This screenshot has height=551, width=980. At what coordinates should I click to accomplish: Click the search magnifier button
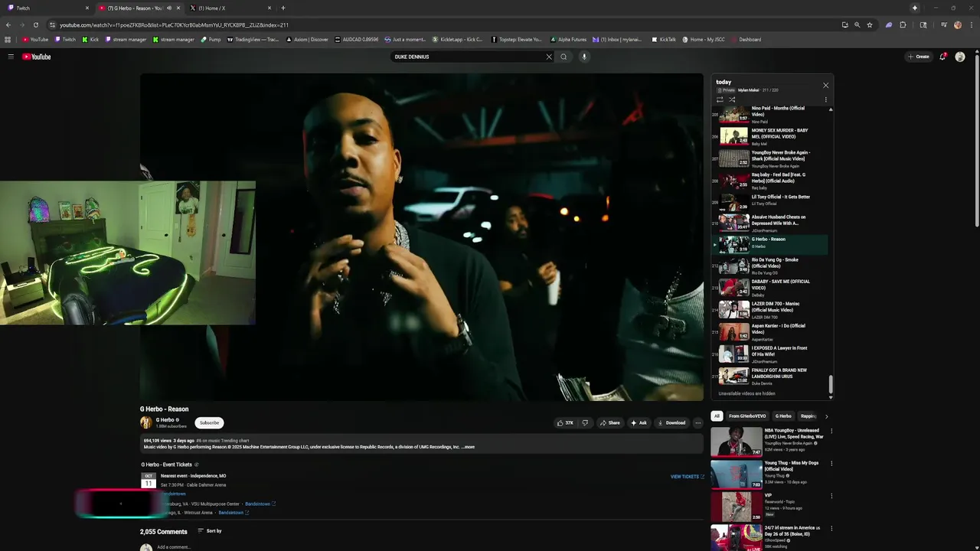point(563,57)
